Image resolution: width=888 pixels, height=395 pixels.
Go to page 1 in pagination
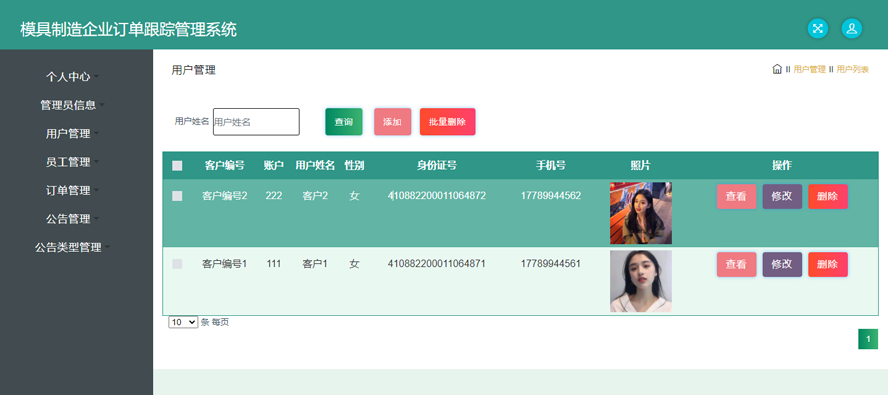coord(868,339)
